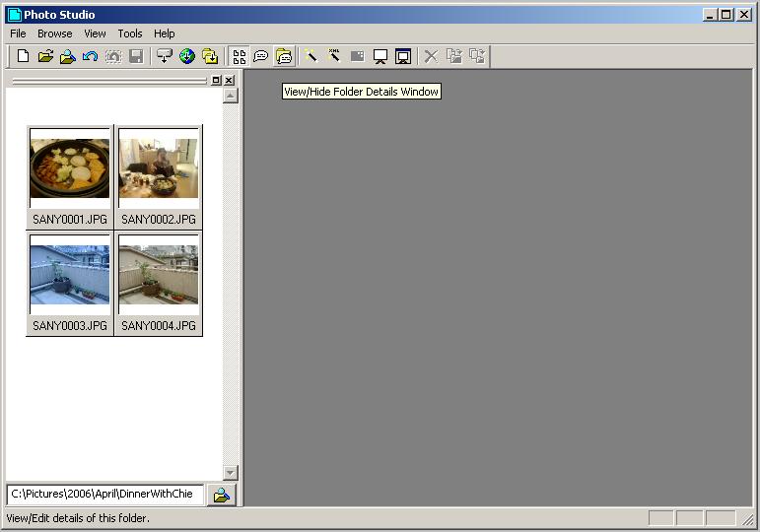Screen dimensions: 760x532
Task: Click the Delete X toolbar icon
Action: [431, 56]
